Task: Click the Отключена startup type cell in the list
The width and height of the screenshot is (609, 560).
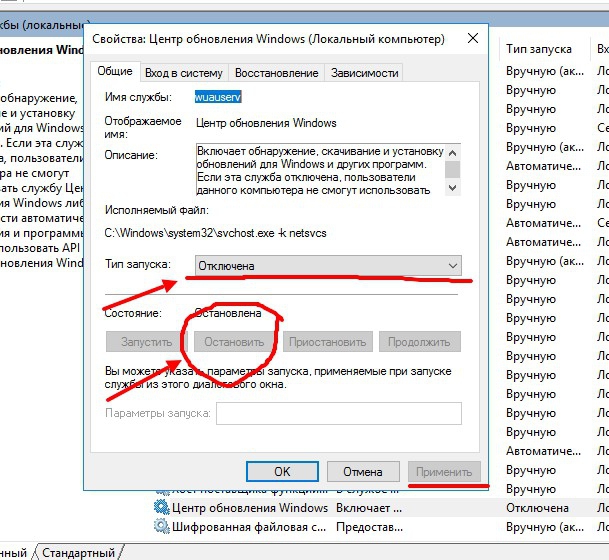Action: pos(537,508)
